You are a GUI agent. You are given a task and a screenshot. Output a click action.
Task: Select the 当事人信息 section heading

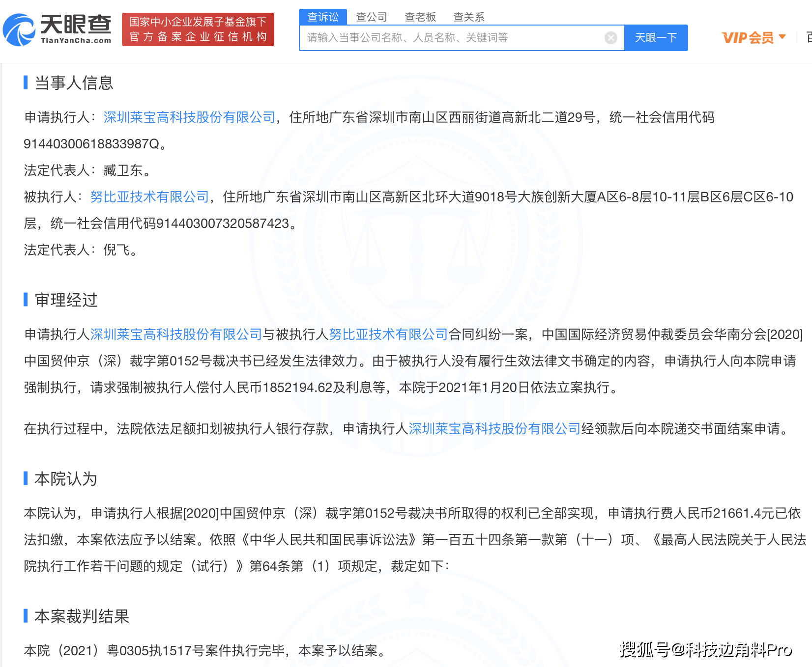point(74,83)
